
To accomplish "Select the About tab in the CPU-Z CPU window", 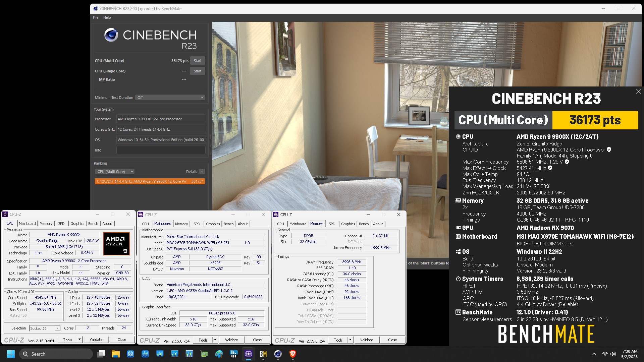I will pyautogui.click(x=107, y=224).
